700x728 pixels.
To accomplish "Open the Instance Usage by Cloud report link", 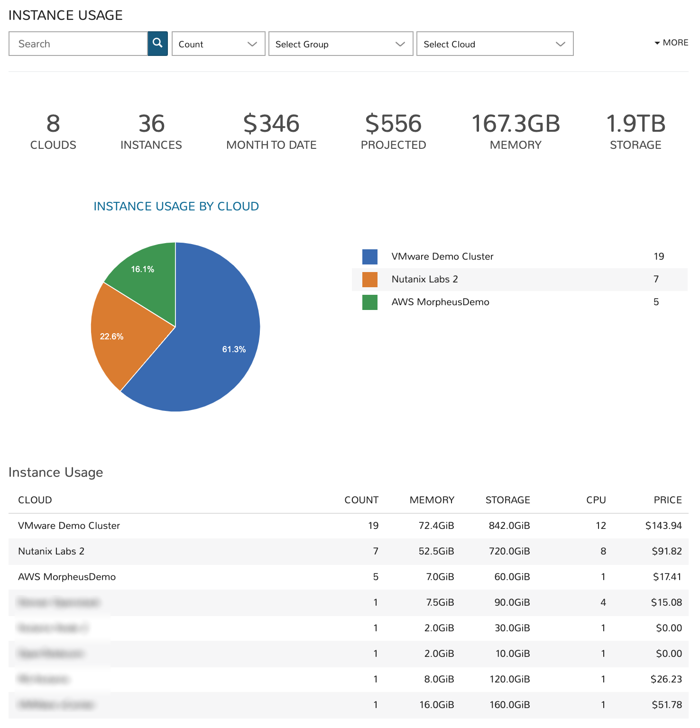I will (x=176, y=206).
